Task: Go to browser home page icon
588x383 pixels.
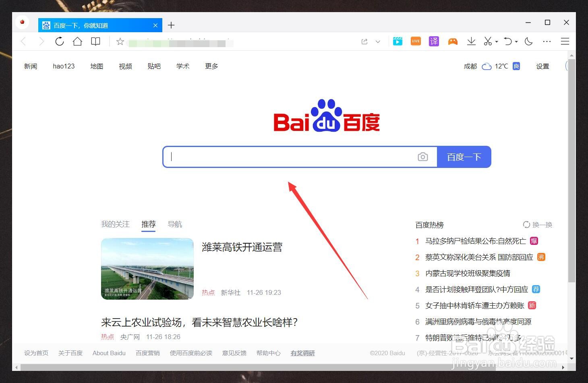Action: coord(77,41)
